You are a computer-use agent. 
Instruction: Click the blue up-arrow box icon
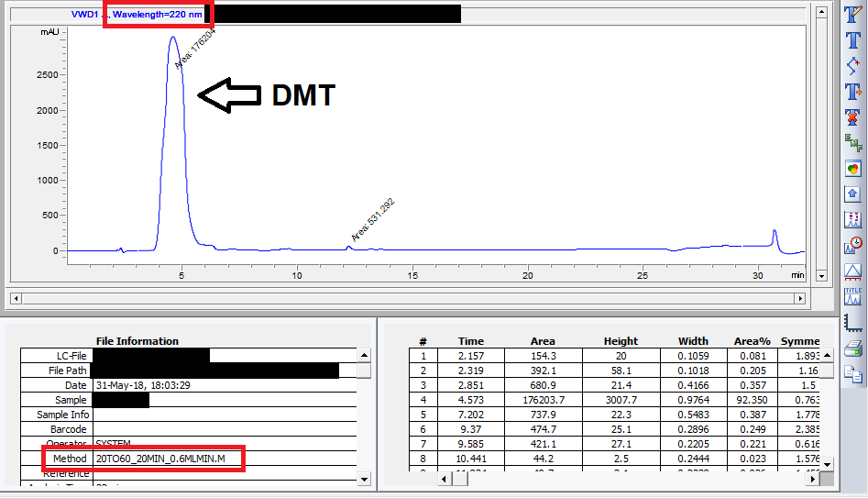coord(853,194)
